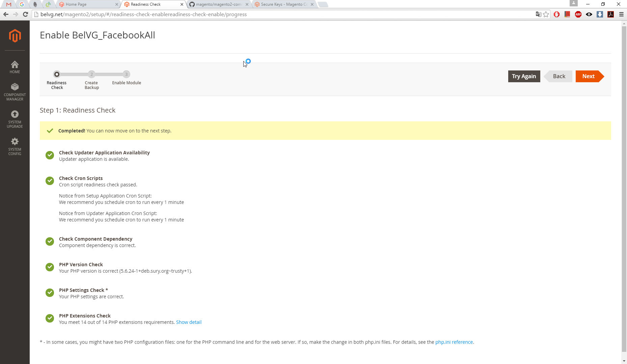The height and width of the screenshot is (364, 627).
Task: Open System Upgrade in sidebar
Action: point(15,119)
